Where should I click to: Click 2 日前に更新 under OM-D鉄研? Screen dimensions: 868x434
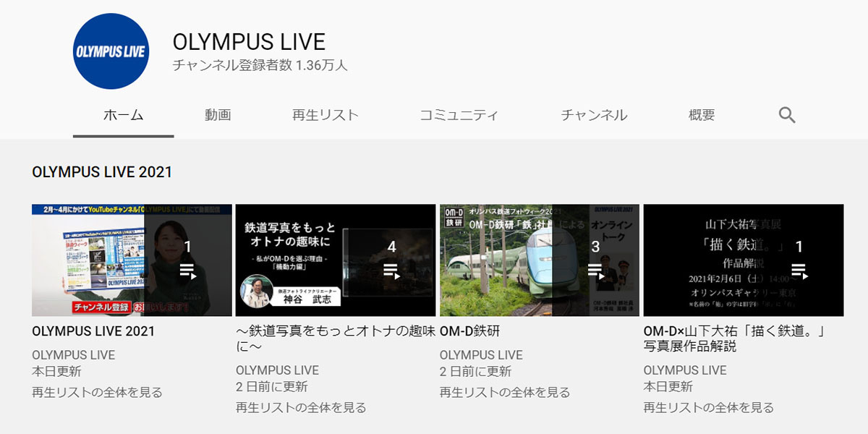click(x=476, y=372)
